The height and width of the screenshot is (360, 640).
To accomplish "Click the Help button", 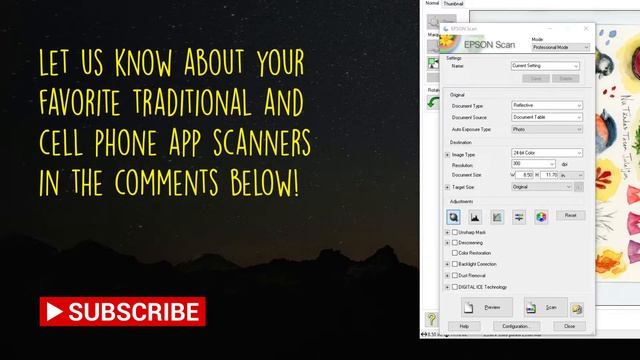I will 464,326.
